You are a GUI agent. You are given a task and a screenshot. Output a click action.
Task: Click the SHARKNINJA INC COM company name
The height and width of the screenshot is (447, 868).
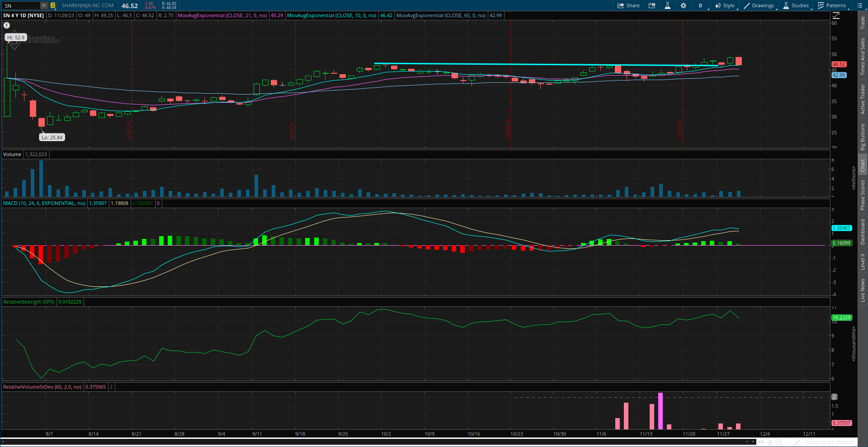point(88,5)
